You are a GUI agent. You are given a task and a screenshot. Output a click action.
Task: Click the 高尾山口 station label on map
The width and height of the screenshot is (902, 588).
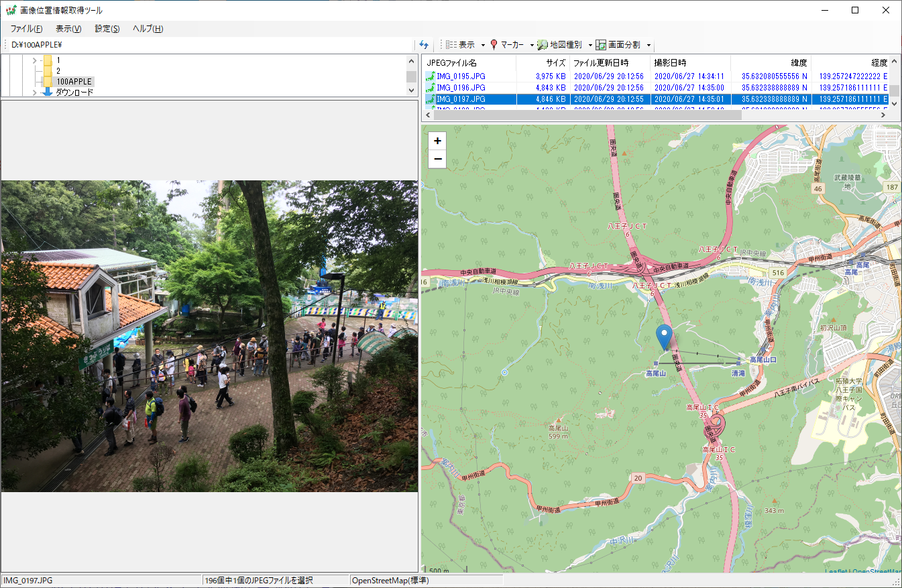pos(763,360)
